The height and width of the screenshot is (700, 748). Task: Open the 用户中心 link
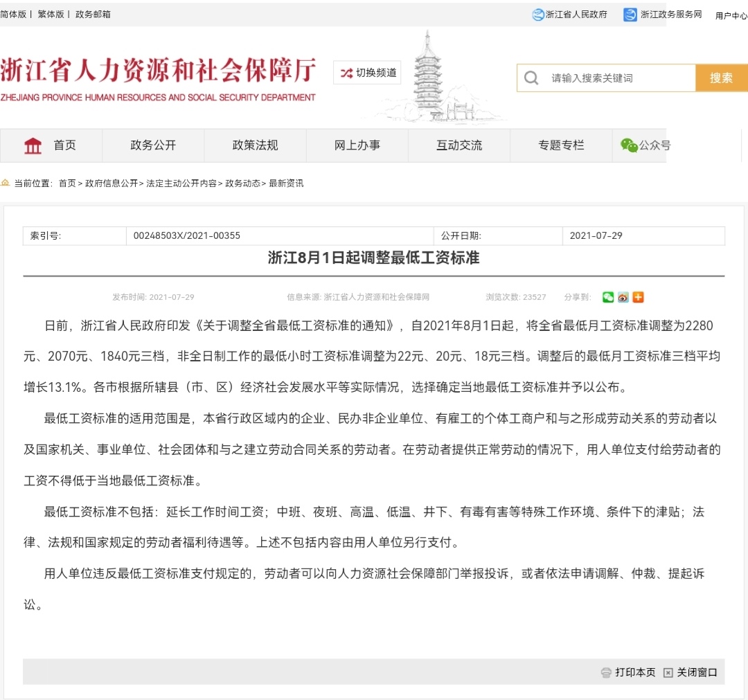click(x=732, y=16)
